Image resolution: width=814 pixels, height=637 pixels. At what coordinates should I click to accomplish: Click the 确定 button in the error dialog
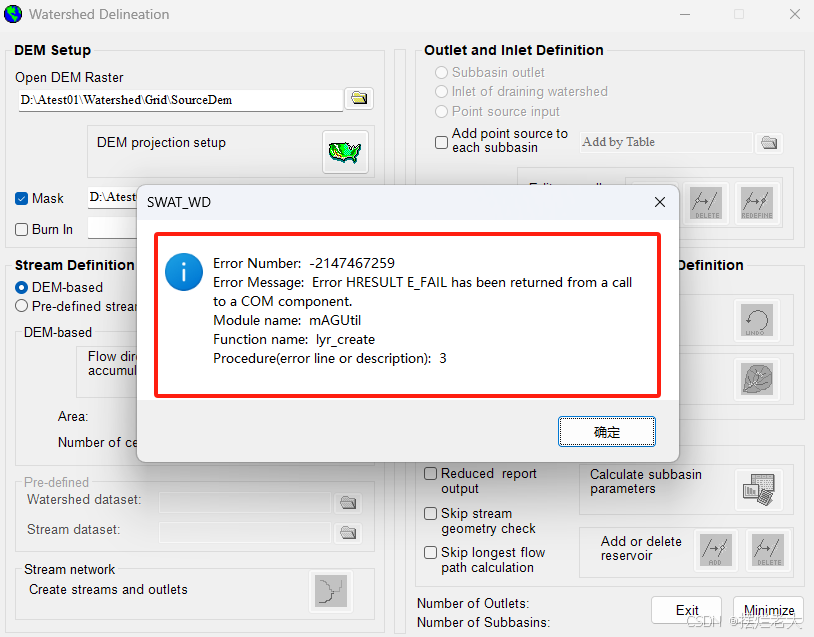tap(606, 431)
